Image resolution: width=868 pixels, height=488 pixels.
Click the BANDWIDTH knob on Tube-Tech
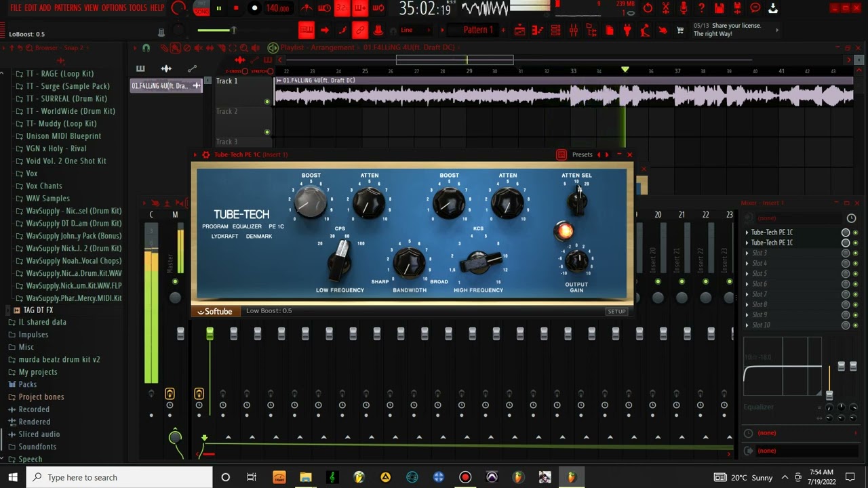tap(409, 262)
